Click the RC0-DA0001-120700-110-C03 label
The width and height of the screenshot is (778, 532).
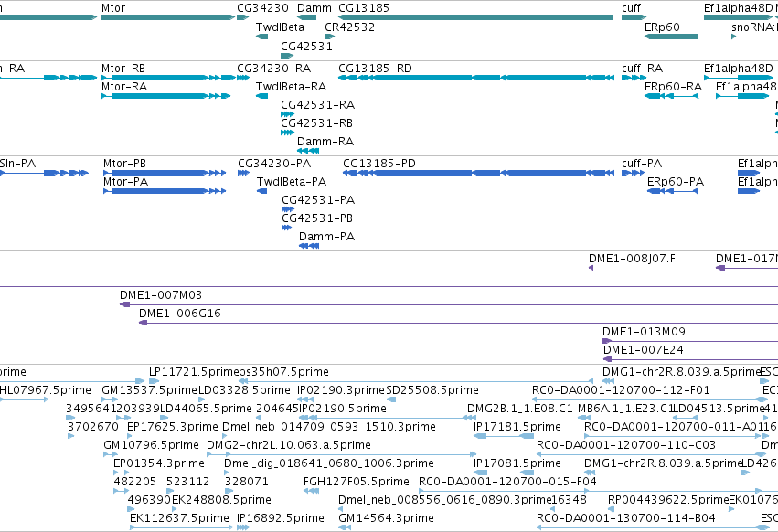(x=626, y=445)
